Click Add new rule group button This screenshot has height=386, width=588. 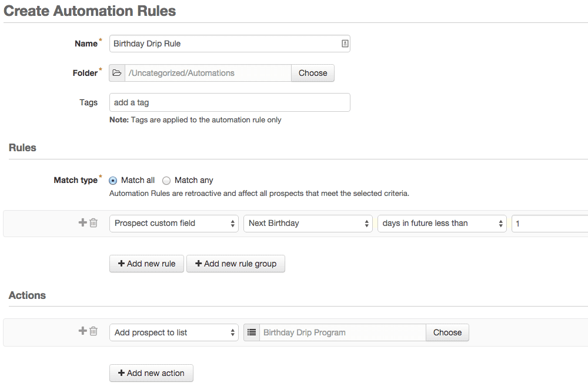point(235,264)
